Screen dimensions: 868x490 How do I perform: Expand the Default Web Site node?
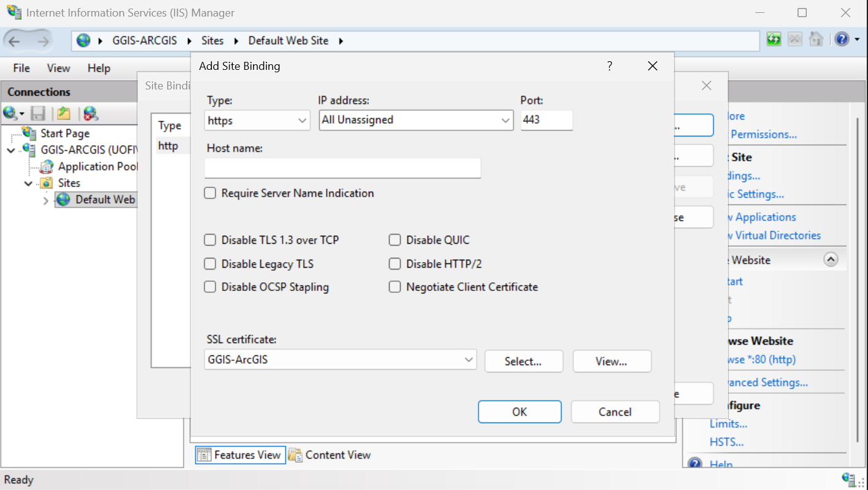[45, 200]
